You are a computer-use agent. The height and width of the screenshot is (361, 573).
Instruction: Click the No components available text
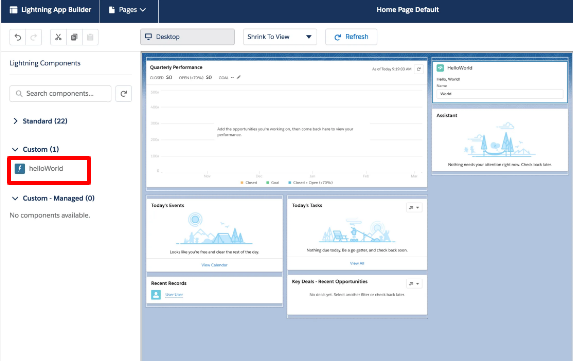(x=50, y=215)
